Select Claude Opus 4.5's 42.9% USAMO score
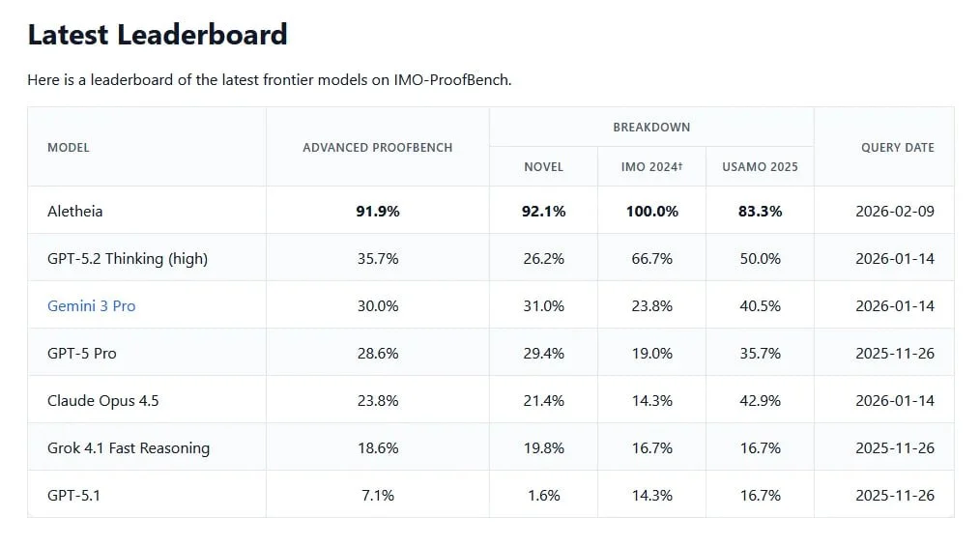Image resolution: width=980 pixels, height=546 pixels. (760, 400)
